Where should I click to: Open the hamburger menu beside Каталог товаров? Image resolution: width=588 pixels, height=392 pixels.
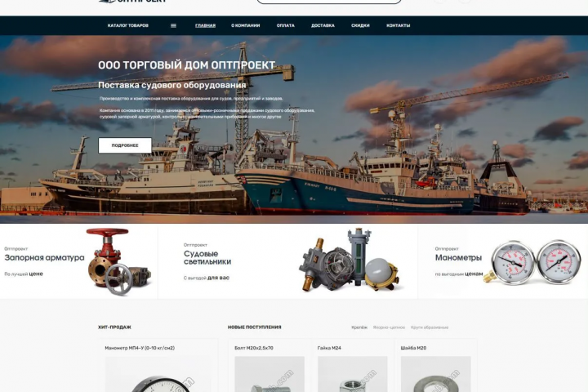173,25
